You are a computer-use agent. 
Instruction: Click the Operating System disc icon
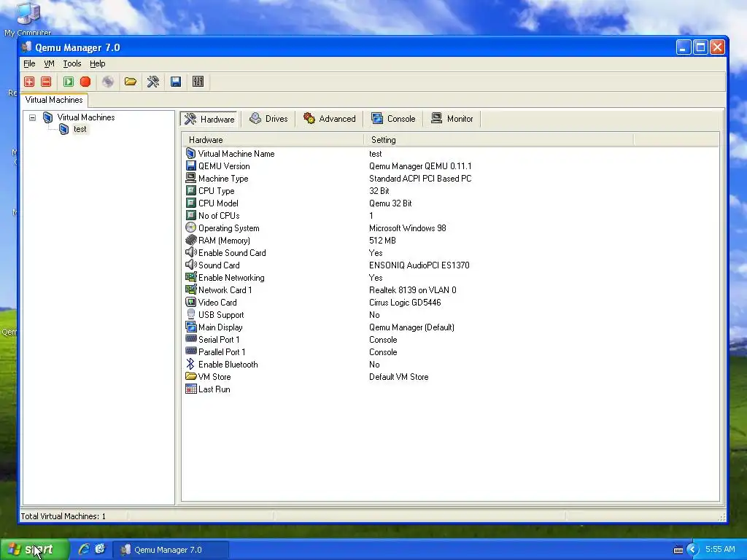tap(190, 227)
